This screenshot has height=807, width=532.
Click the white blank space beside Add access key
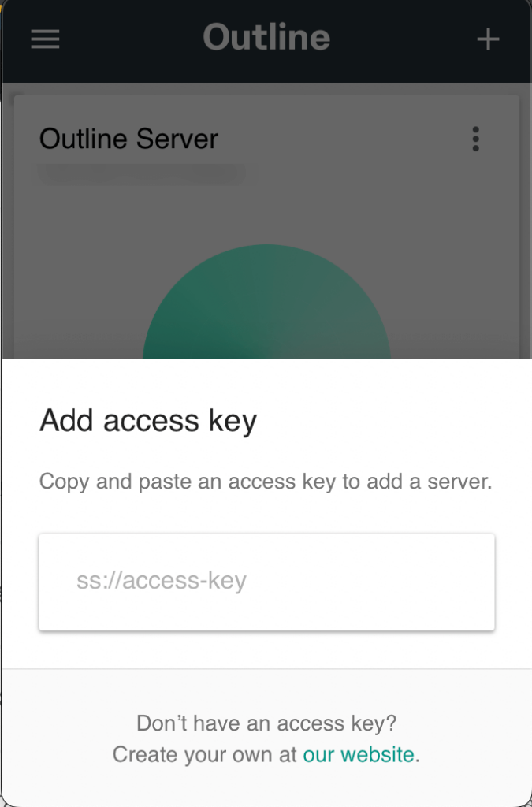391,421
